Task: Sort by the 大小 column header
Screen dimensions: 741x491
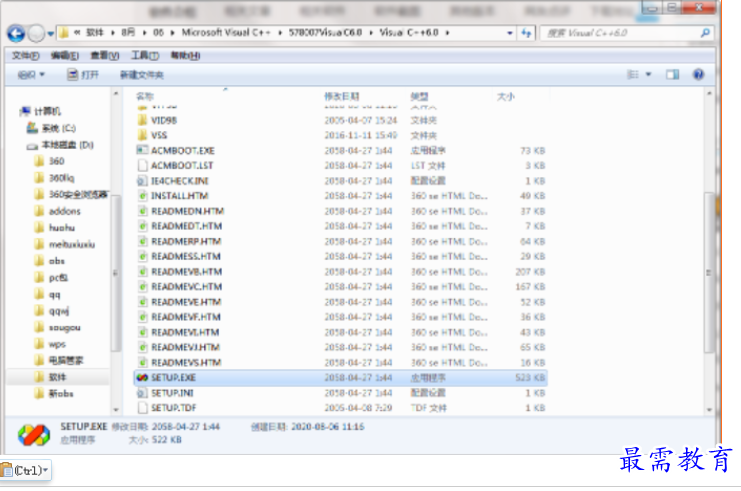Action: tap(506, 96)
